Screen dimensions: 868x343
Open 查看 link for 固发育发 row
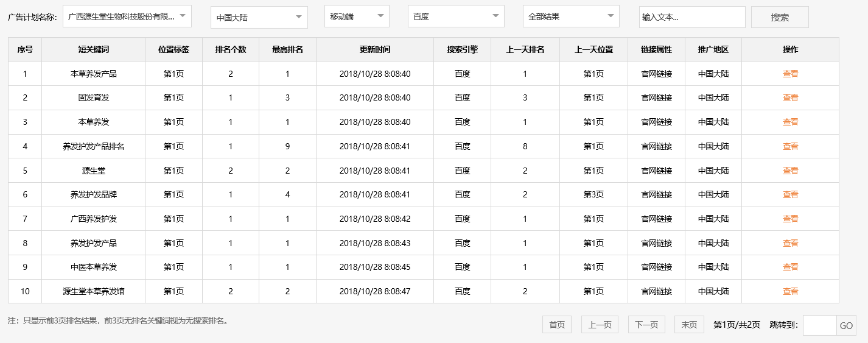790,97
